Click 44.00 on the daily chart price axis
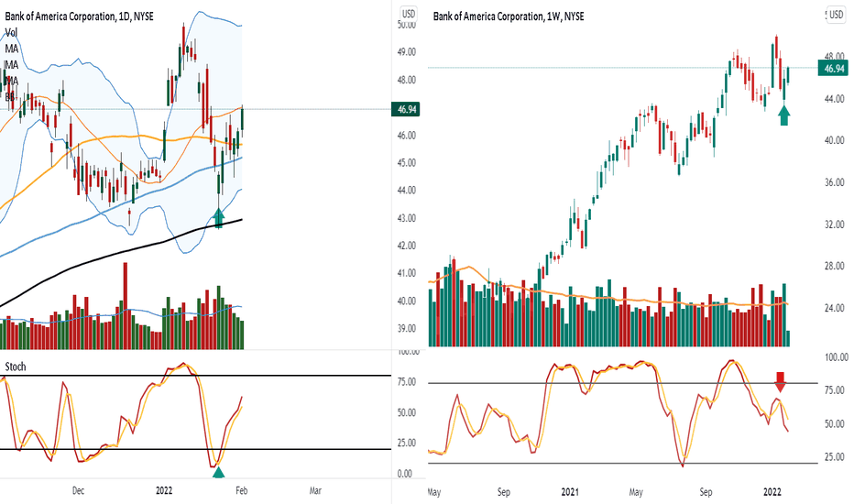This screenshot has height=504, width=854. [406, 191]
